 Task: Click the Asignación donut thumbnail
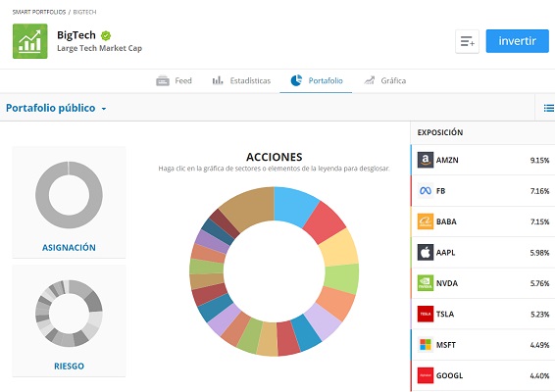point(69,195)
